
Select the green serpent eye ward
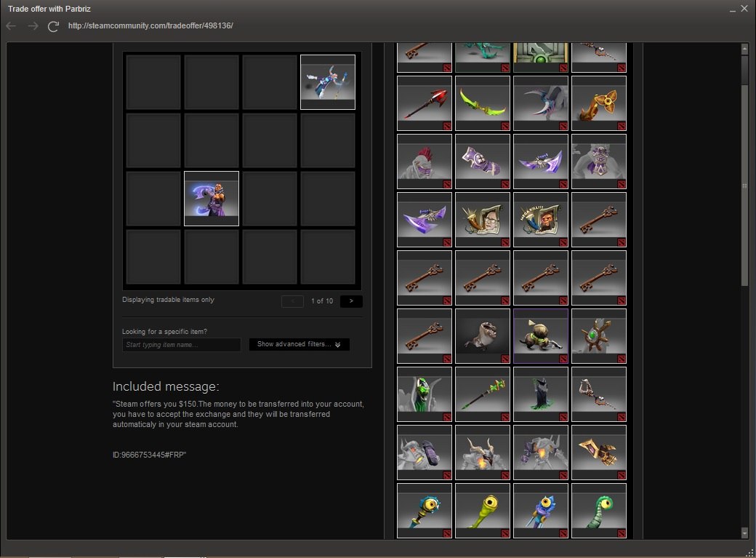(x=599, y=511)
